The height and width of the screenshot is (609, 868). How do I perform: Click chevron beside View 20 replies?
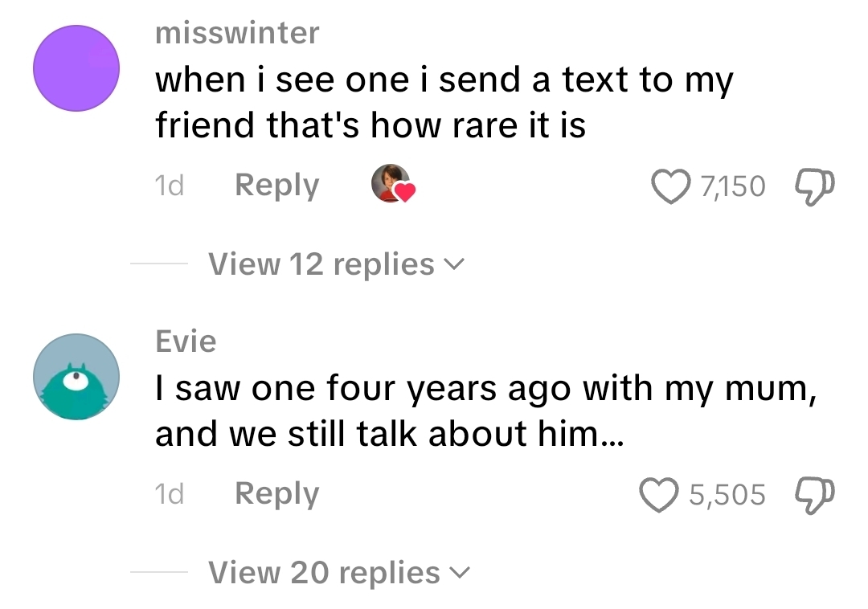461,573
